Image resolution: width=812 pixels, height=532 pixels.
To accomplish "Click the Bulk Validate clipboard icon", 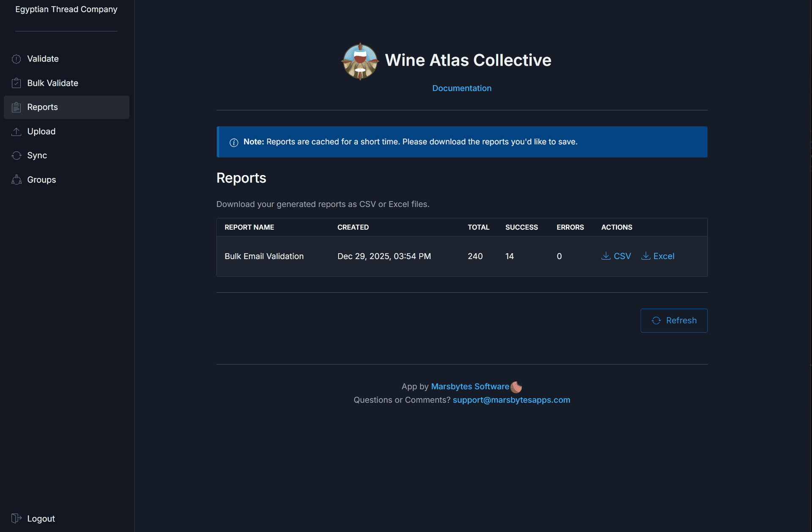I will (16, 83).
